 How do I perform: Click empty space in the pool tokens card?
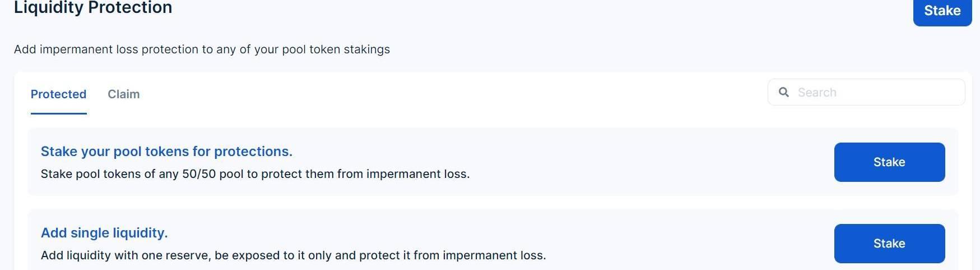point(644,162)
